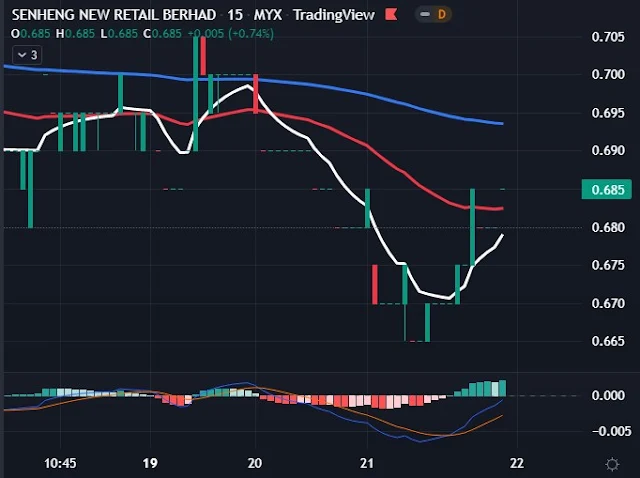
Task: Click date 22 on the time axis
Action: pos(517,463)
